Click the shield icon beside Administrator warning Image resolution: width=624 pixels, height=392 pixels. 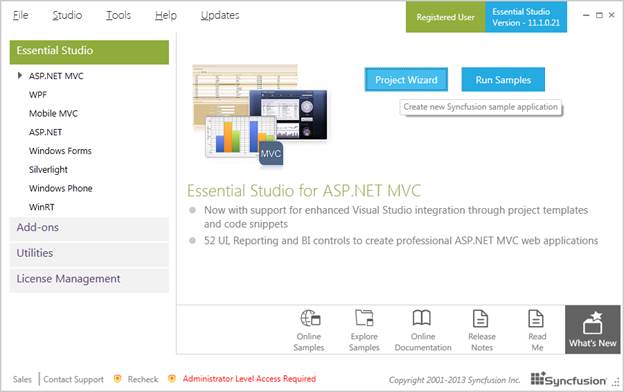pyautogui.click(x=172, y=379)
